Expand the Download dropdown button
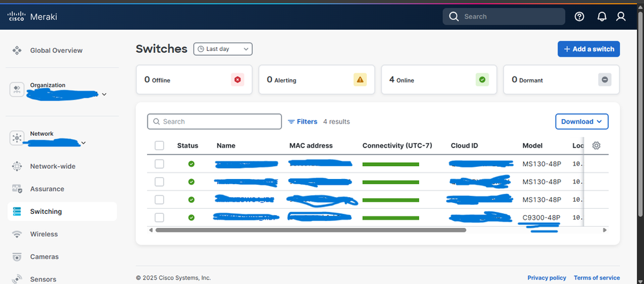 click(581, 121)
